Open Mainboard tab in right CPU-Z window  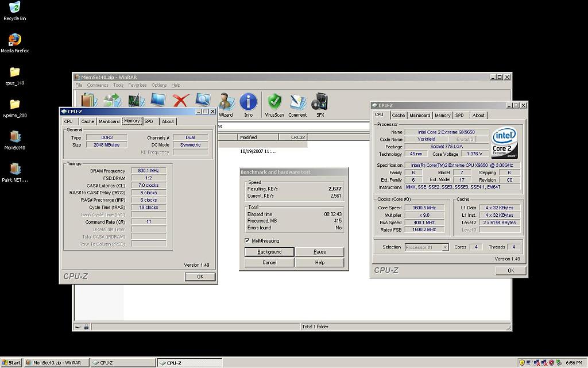click(x=420, y=115)
